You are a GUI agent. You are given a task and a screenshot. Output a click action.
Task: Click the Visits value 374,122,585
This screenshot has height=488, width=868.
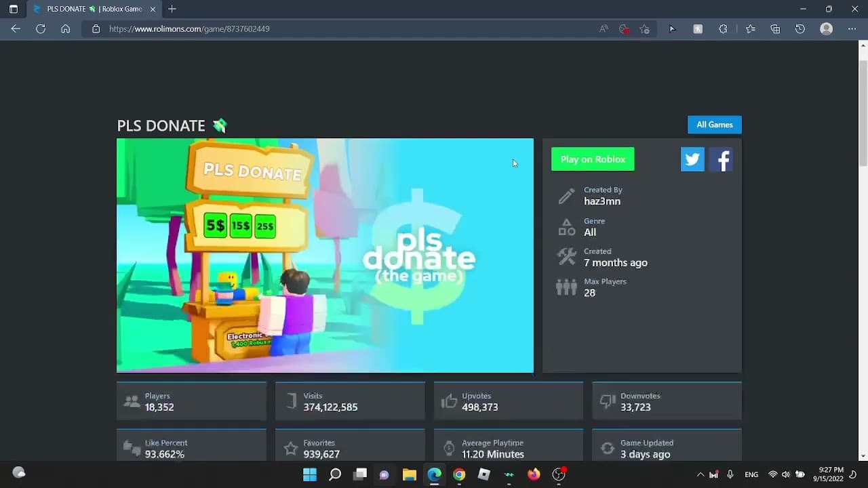330,407
